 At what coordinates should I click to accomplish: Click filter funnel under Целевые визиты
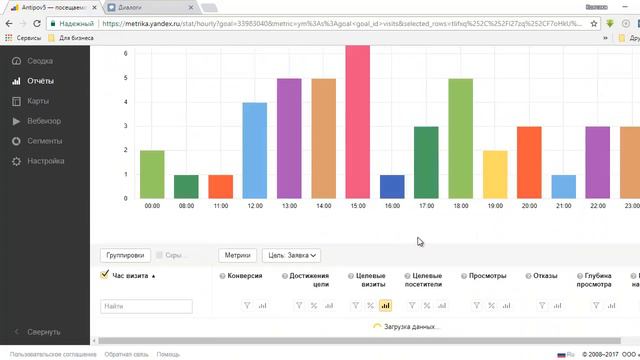point(356,305)
